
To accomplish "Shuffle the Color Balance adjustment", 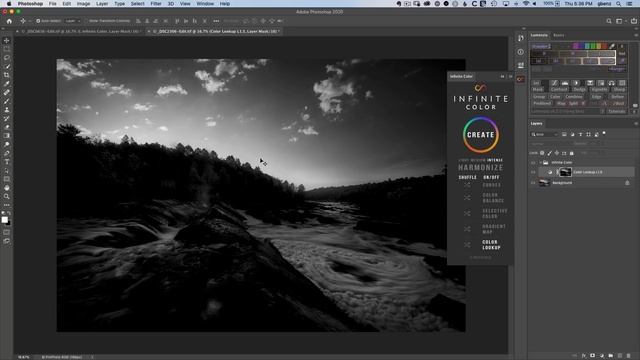I will point(467,198).
